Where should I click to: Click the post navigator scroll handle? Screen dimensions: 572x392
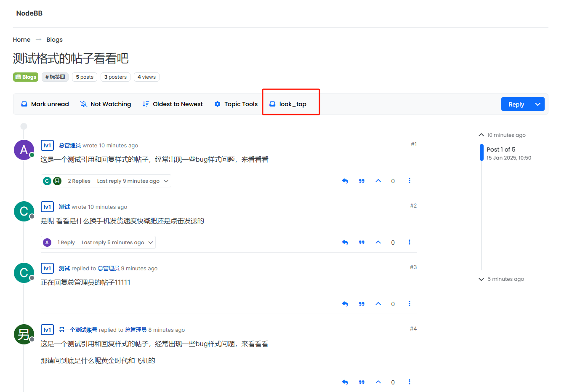[x=482, y=152]
